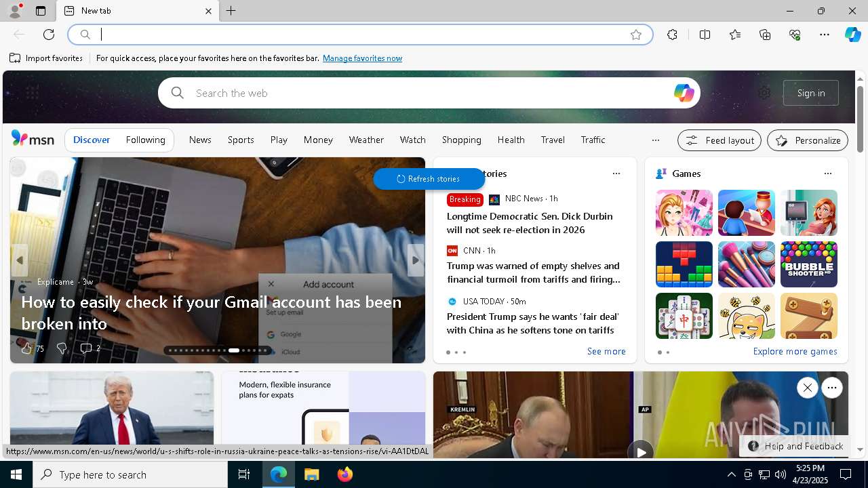Toggle Split screen icon
This screenshot has height=488, width=868.
click(x=705, y=35)
